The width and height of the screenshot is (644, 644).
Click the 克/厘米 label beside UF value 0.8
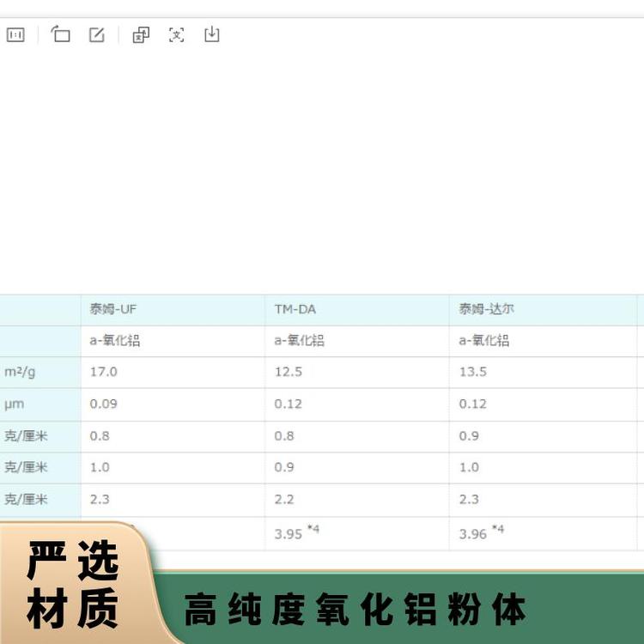26,436
